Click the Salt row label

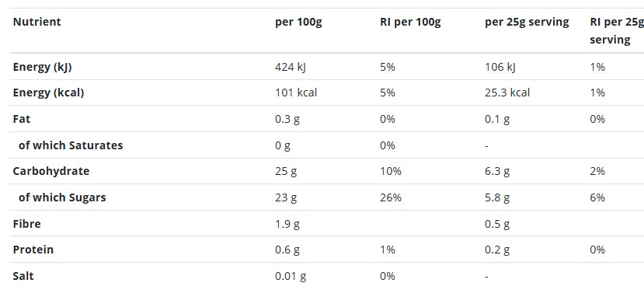(23, 276)
